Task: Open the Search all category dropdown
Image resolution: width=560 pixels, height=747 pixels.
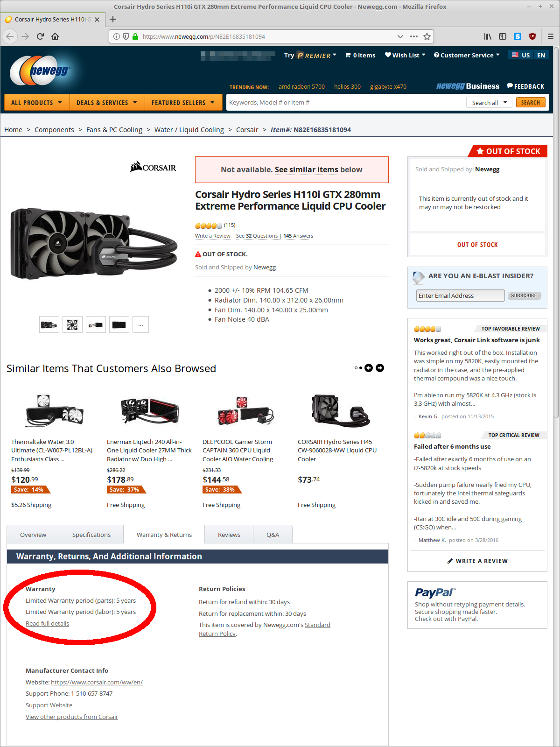Action: pos(489,103)
